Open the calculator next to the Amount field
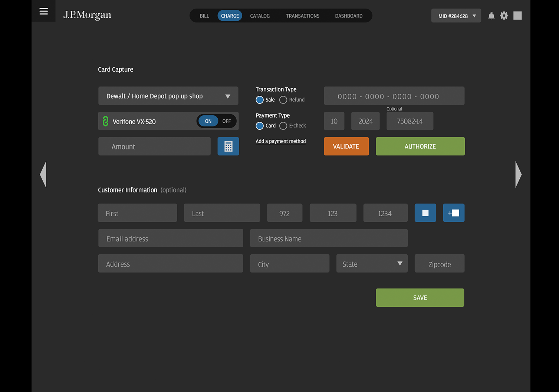The width and height of the screenshot is (559, 392). pyautogui.click(x=228, y=146)
